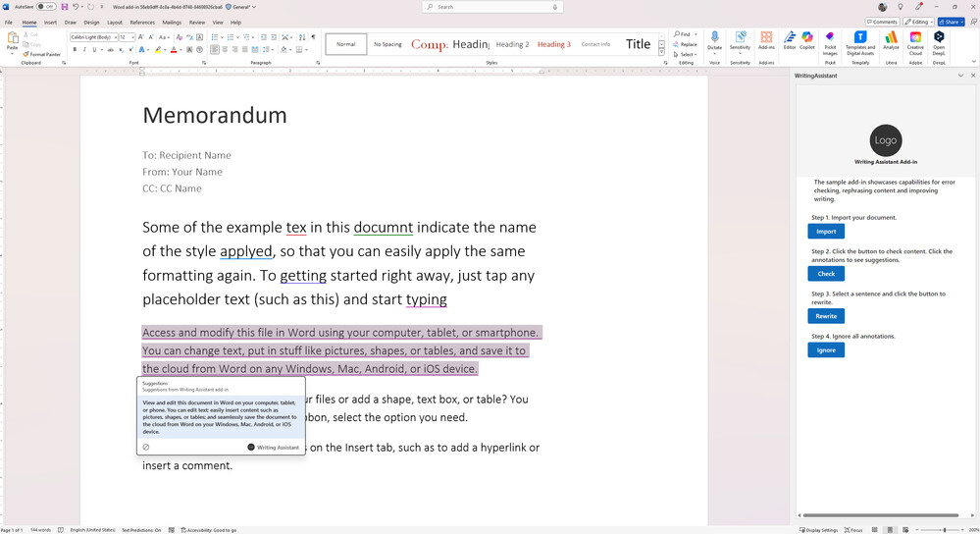Toggle the AutoSave switch
Image resolution: width=980 pixels, height=534 pixels.
point(46,7)
